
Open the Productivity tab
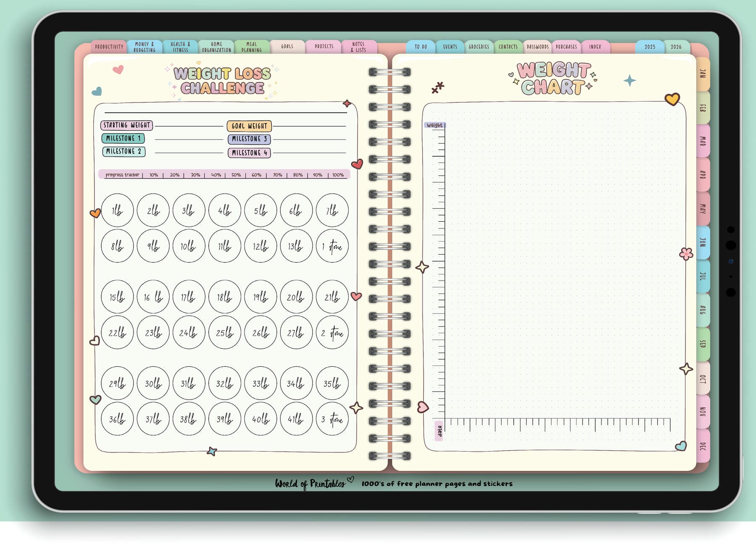click(x=109, y=47)
